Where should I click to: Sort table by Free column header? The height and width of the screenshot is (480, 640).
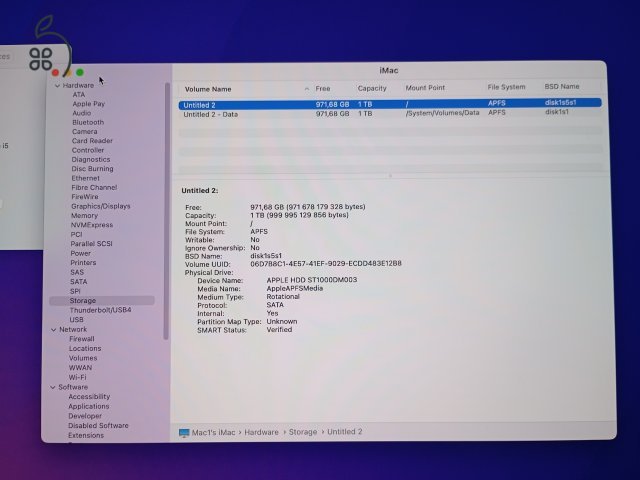click(322, 89)
